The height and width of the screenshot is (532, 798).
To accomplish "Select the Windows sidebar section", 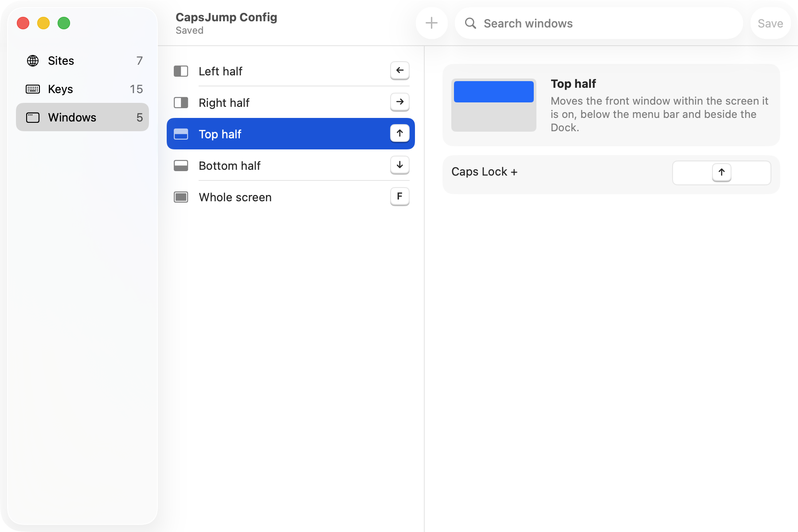I will 82,117.
